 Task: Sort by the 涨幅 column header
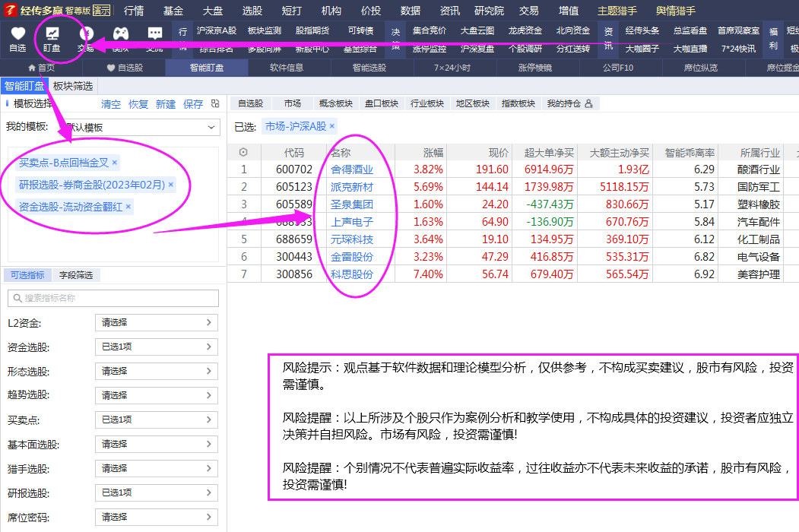click(433, 152)
